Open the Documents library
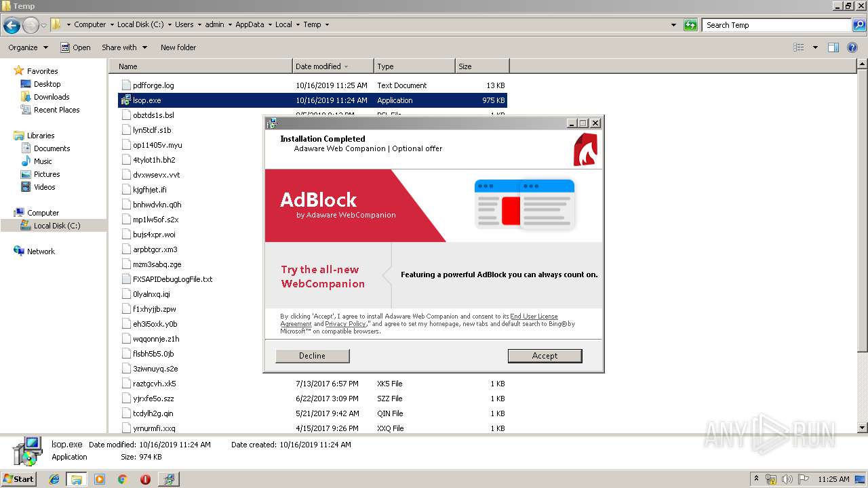The image size is (868, 488). (x=52, y=148)
